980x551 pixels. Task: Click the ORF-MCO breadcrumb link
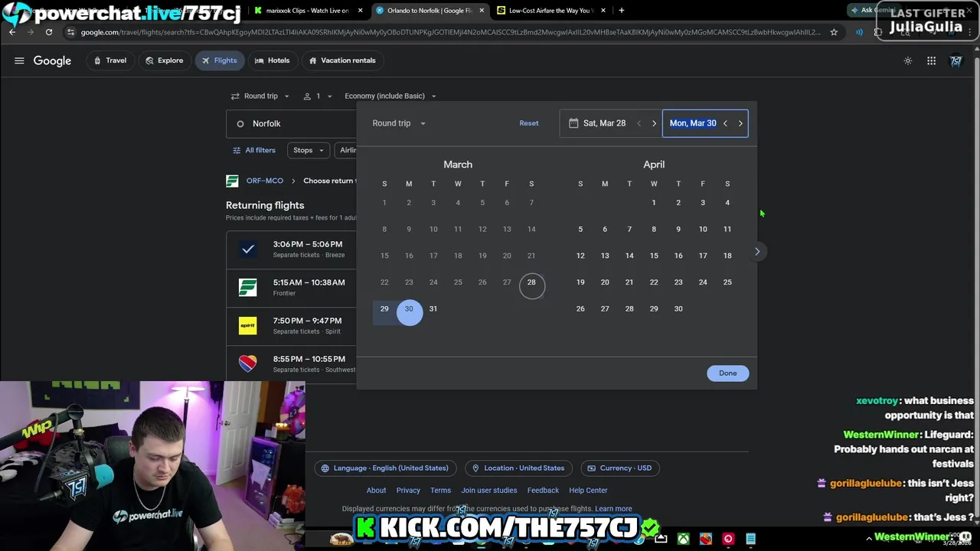point(265,181)
